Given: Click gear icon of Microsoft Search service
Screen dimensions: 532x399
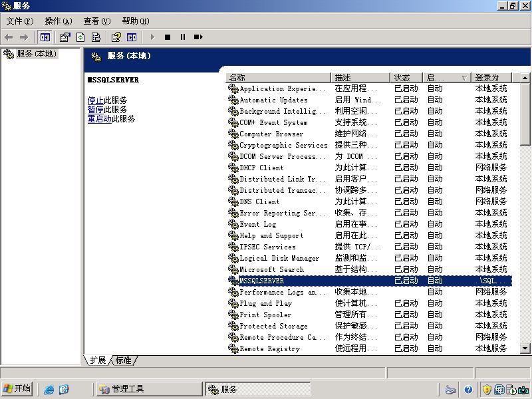Looking at the screenshot, I should (233, 270).
